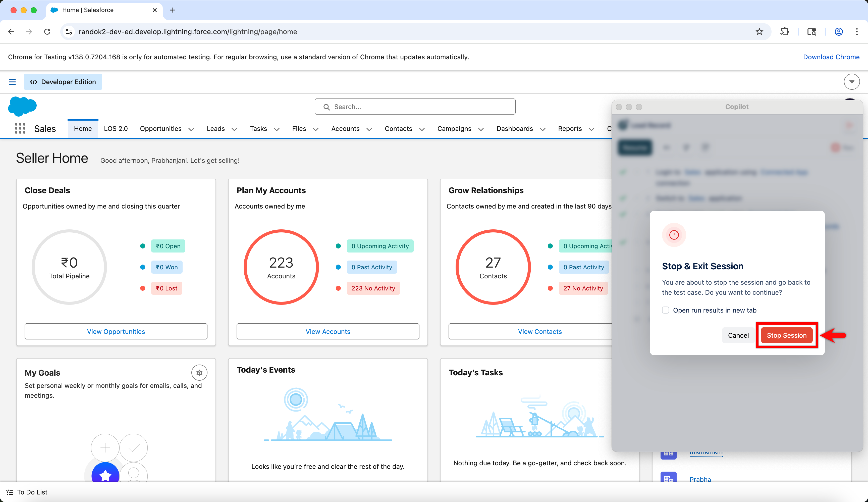This screenshot has width=868, height=502.
Task: Click the 223 No Activity badge
Action: (x=373, y=288)
